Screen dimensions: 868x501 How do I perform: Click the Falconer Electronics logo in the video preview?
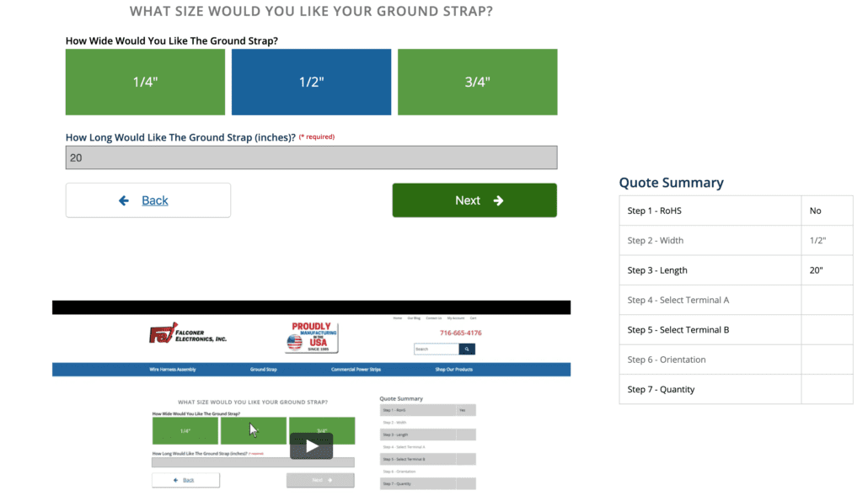click(188, 335)
